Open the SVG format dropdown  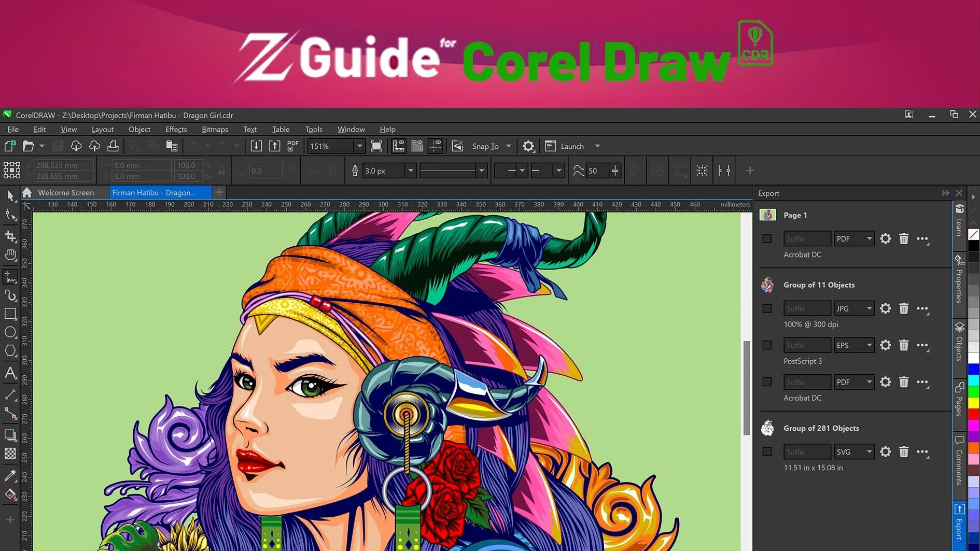[854, 451]
